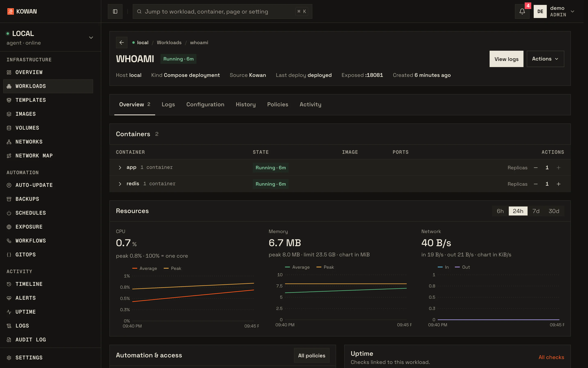Switch to the Policies tab
This screenshot has height=368, width=588.
pos(277,104)
